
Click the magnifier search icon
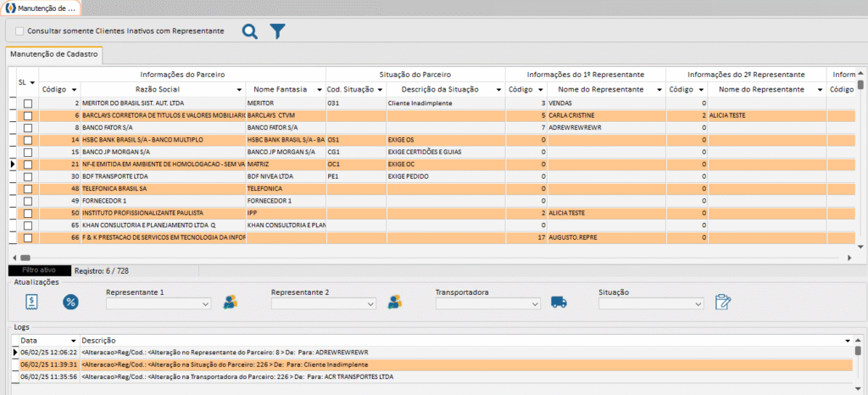click(x=250, y=31)
